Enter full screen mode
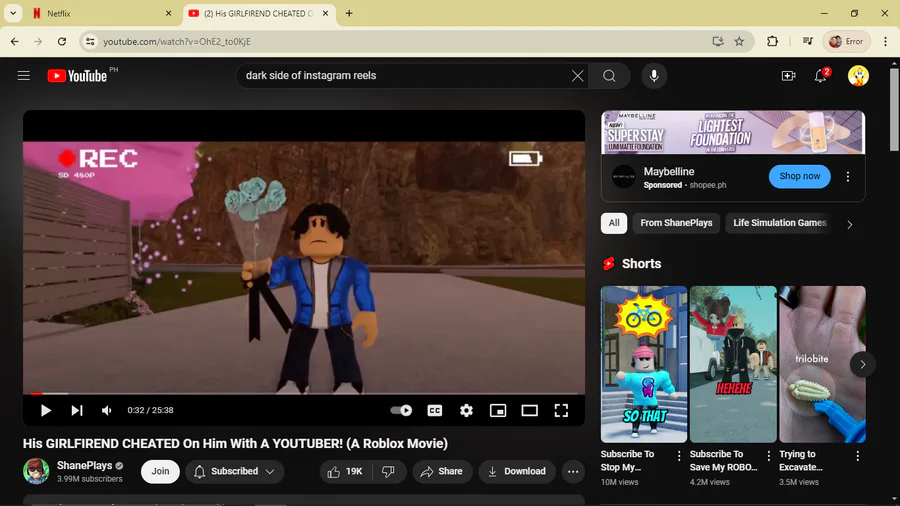 click(561, 410)
